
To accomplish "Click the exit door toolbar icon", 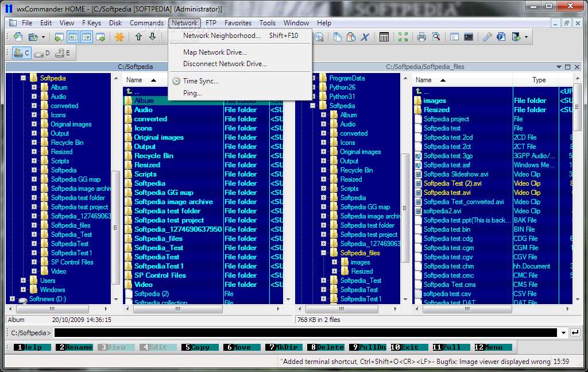I will (x=516, y=37).
